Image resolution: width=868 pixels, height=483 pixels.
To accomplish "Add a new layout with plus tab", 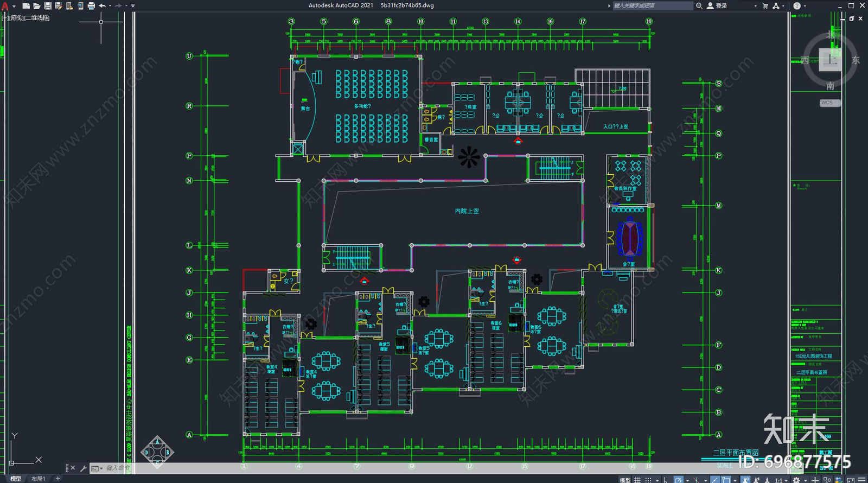I will [x=58, y=479].
